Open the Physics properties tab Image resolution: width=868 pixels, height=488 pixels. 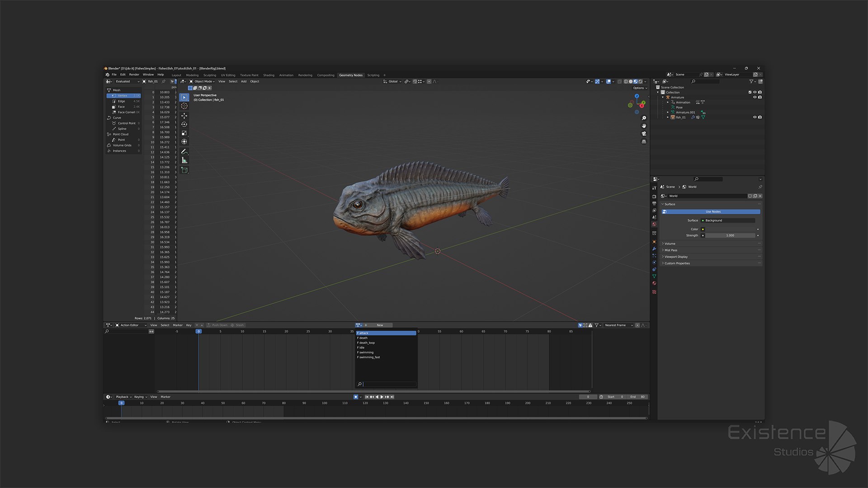[654, 263]
